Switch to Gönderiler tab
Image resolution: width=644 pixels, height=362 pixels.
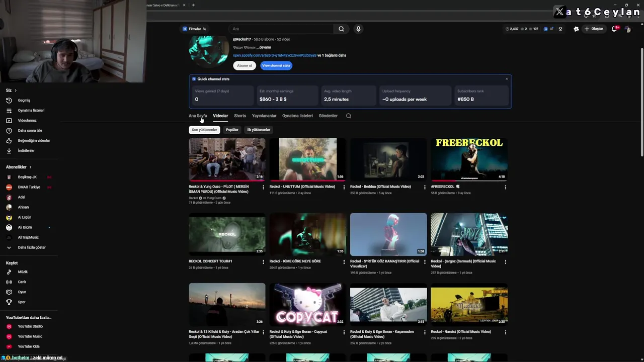[328, 116]
